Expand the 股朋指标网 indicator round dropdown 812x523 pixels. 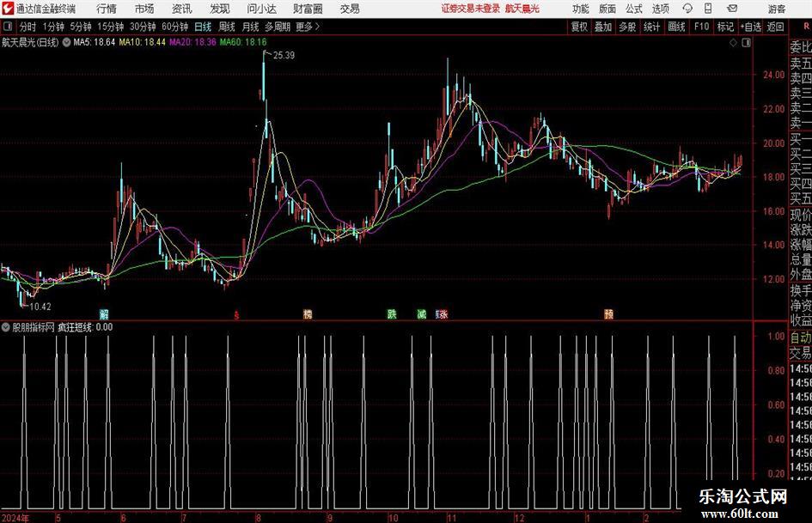tap(6, 327)
